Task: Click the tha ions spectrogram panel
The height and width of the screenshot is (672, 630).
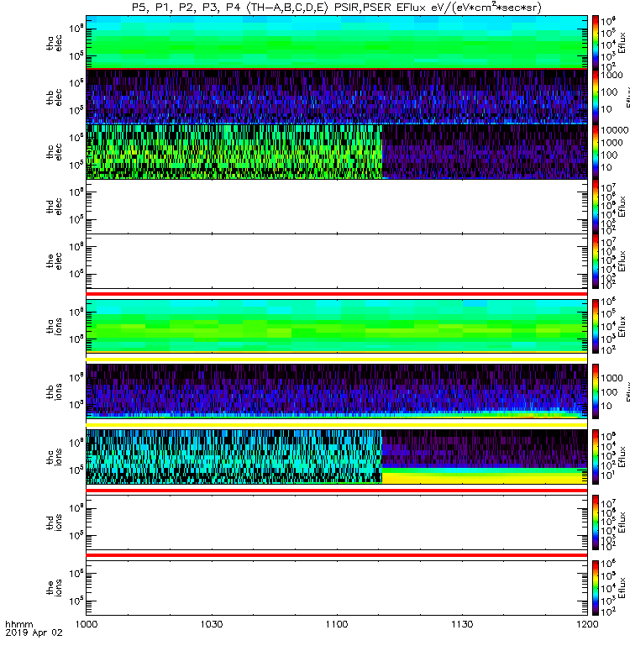Action: [337, 326]
